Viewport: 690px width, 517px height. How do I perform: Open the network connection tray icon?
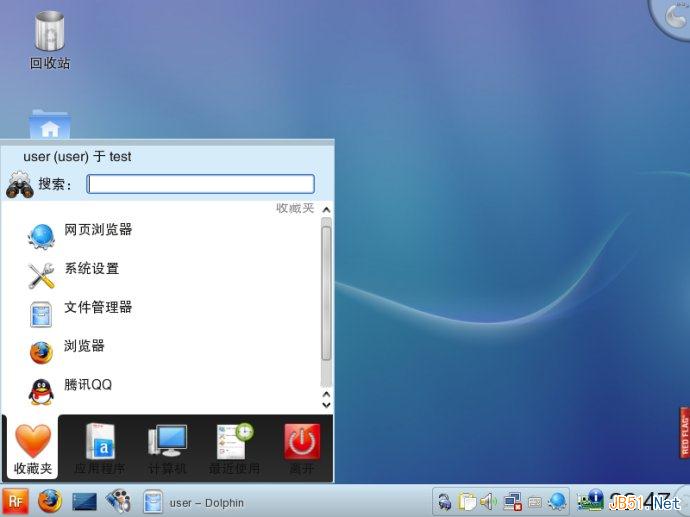pyautogui.click(x=512, y=501)
